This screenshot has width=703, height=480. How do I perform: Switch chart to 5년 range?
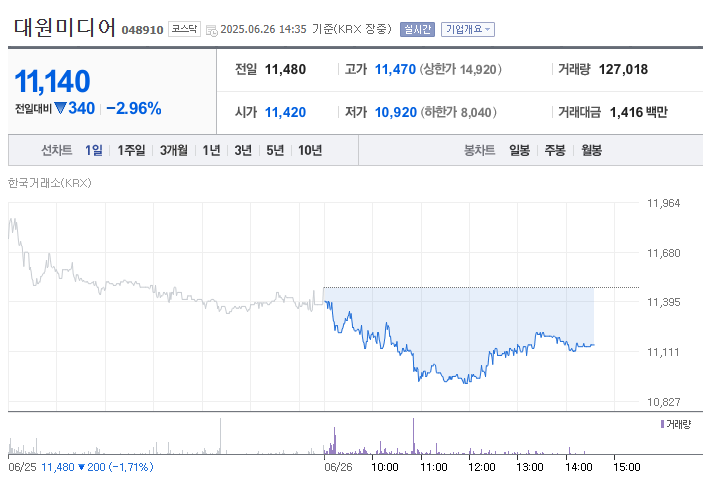[x=275, y=150]
